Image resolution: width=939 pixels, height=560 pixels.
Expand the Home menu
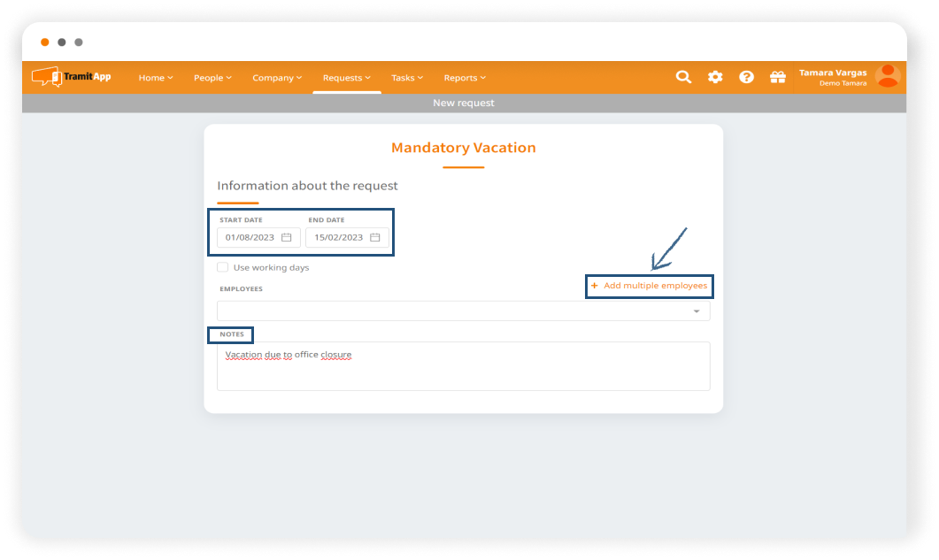pos(156,78)
